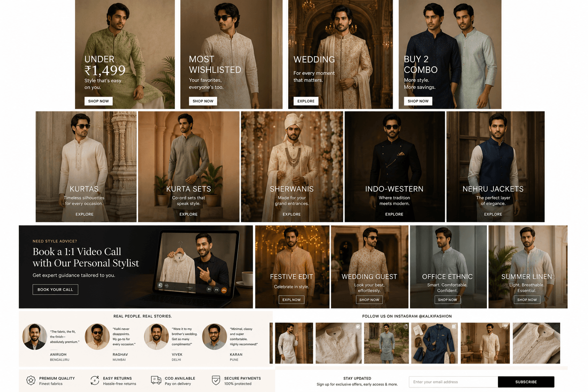Click the 'Hassle-free returns' text

[x=119, y=384]
